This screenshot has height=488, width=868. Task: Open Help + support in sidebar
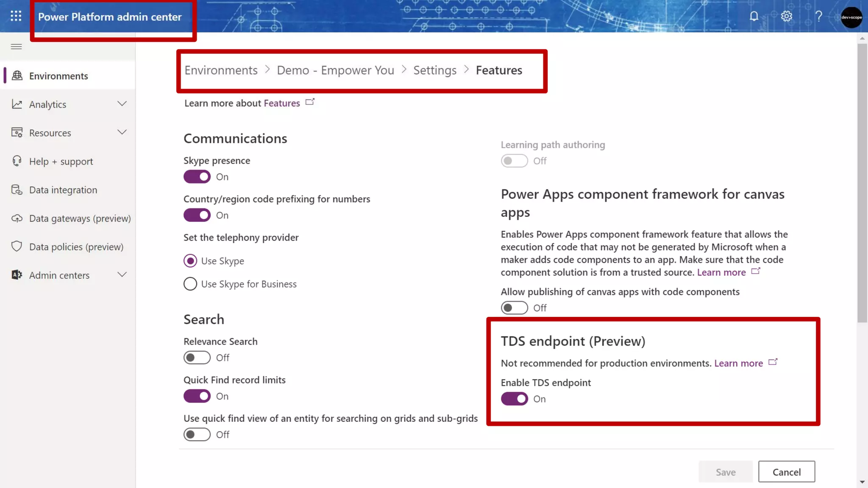point(61,161)
